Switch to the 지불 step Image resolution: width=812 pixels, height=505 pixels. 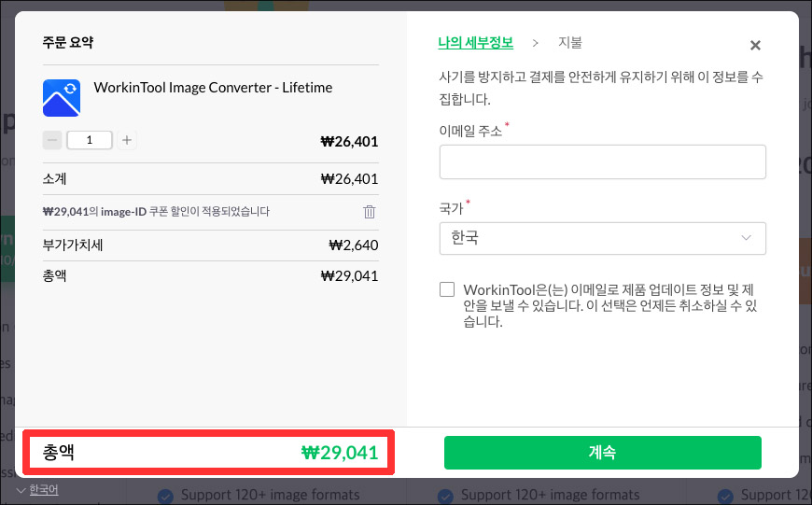[569, 42]
